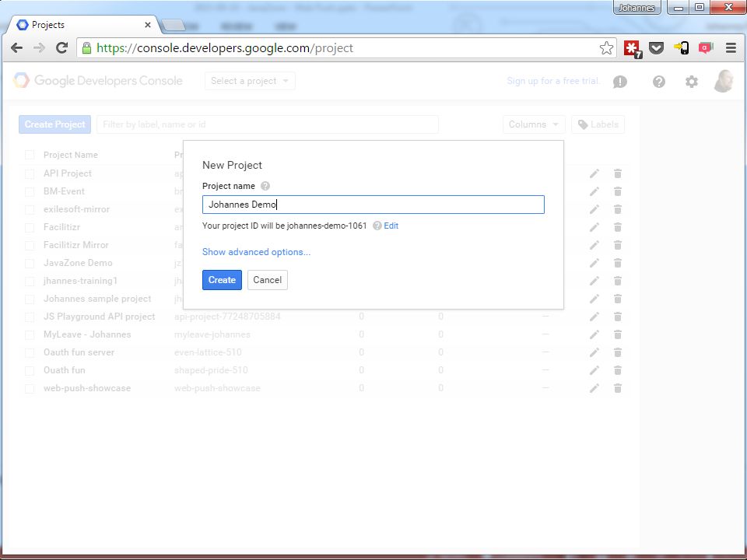747x560 pixels.
Task: Click project ID even-lattice-510
Action: [x=208, y=352]
